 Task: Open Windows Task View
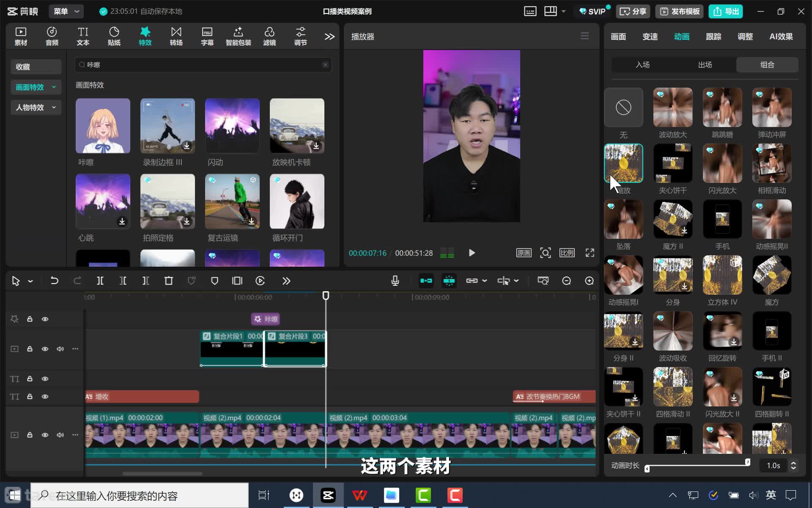pos(264,495)
